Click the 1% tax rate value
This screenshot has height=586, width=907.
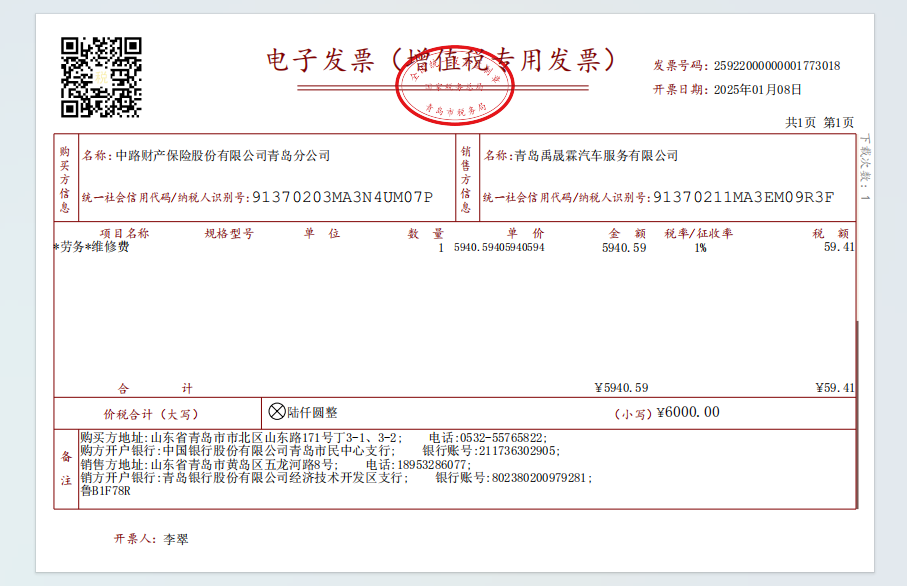[x=699, y=247]
